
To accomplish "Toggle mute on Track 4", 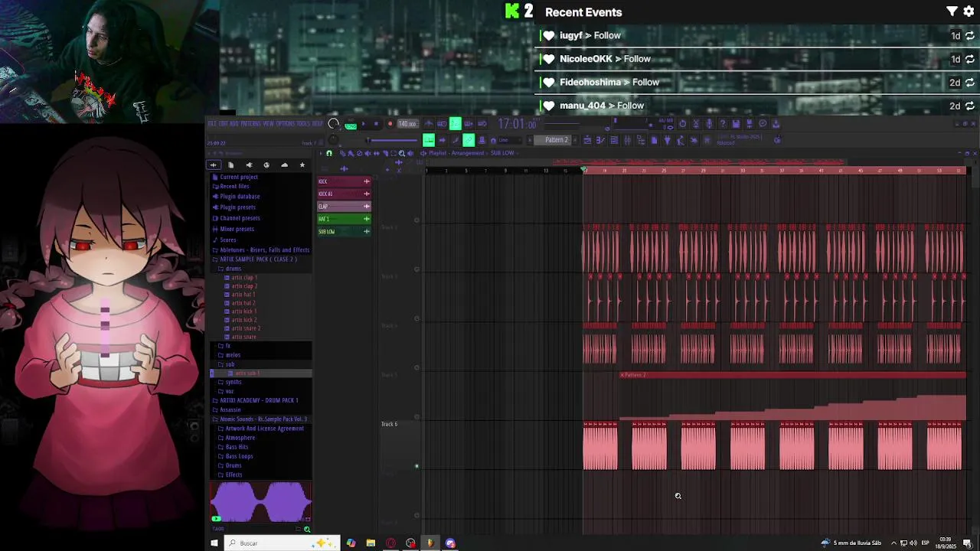I will coord(416,367).
